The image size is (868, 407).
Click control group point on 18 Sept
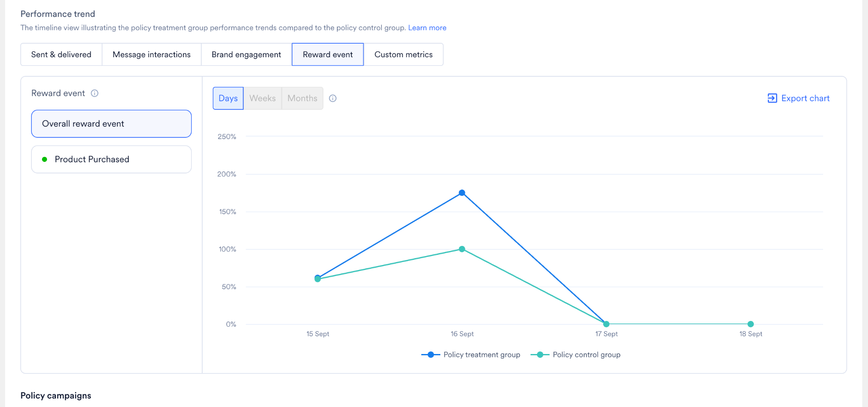tap(751, 324)
